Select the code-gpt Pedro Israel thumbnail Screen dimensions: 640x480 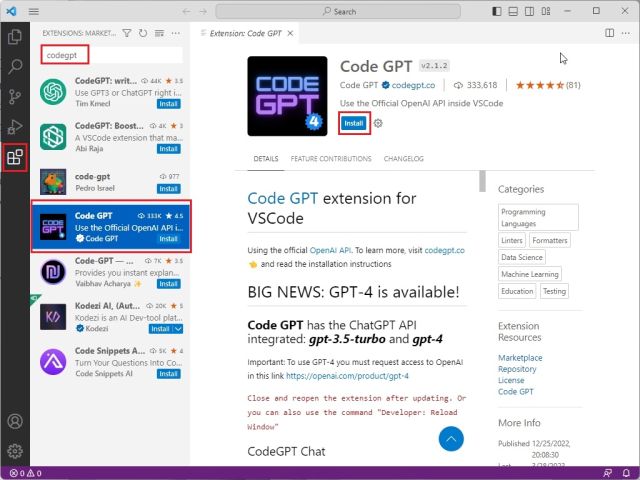(53, 182)
